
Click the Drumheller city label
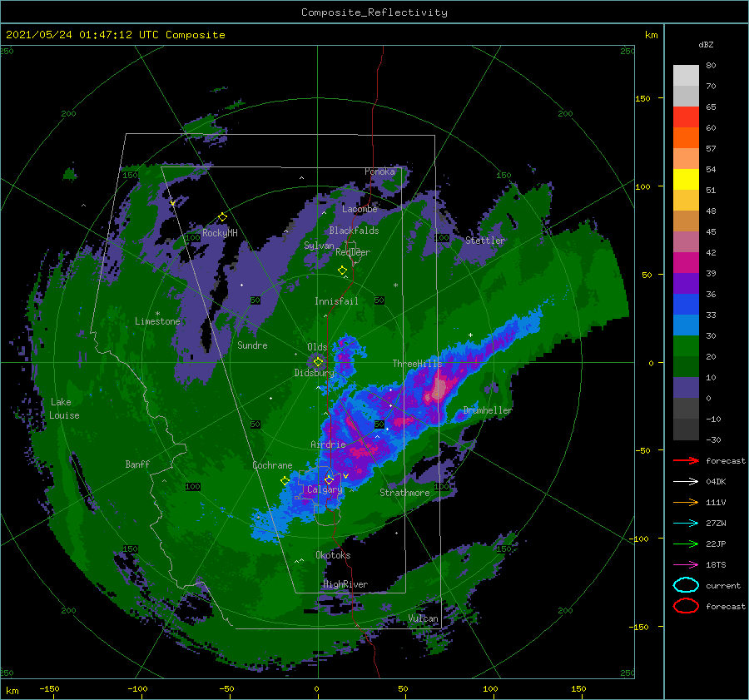(x=487, y=410)
